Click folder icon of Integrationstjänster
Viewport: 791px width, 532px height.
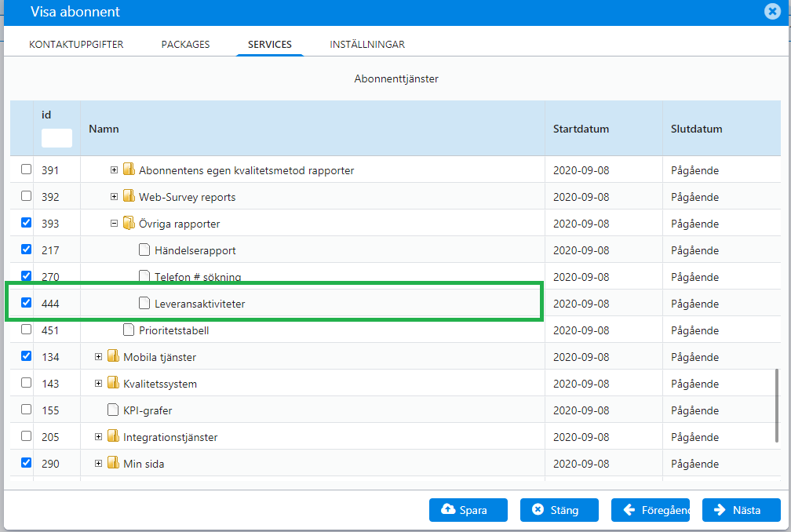(114, 436)
